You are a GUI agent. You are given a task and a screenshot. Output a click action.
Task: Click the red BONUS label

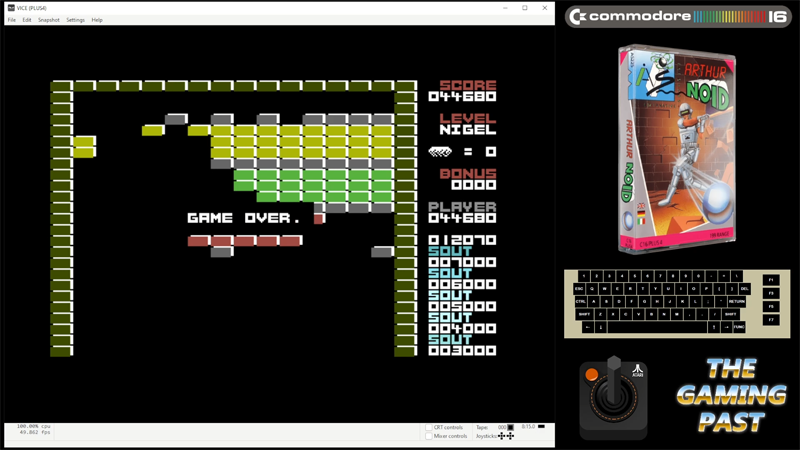click(x=468, y=173)
